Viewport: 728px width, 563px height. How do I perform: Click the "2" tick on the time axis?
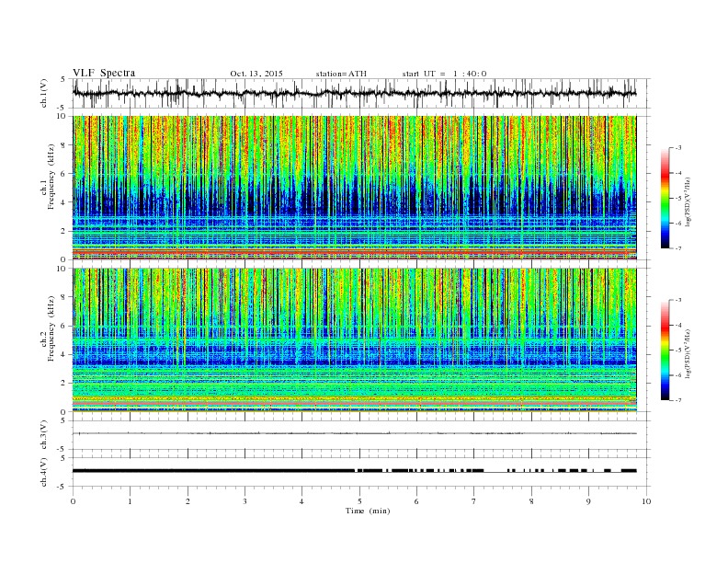tap(188, 501)
